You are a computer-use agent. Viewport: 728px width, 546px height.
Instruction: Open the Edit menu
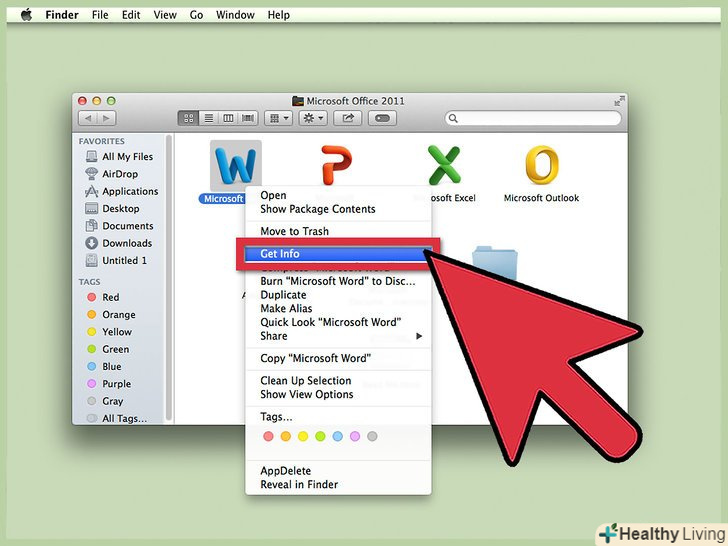click(131, 15)
